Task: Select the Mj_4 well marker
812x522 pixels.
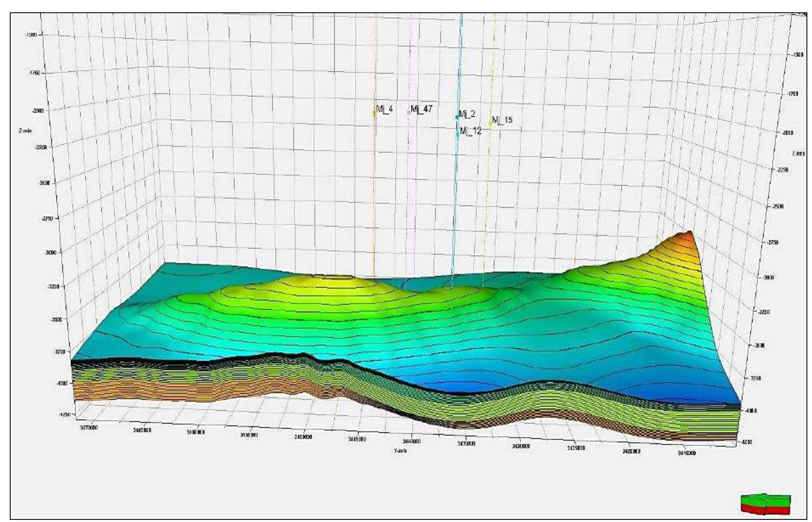Action: click(374, 112)
